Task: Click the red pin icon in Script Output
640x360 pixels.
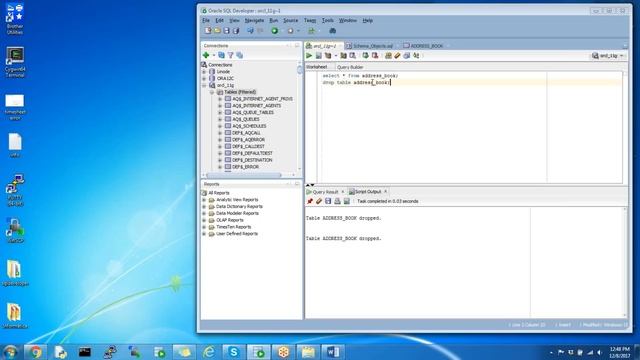Action: point(310,201)
